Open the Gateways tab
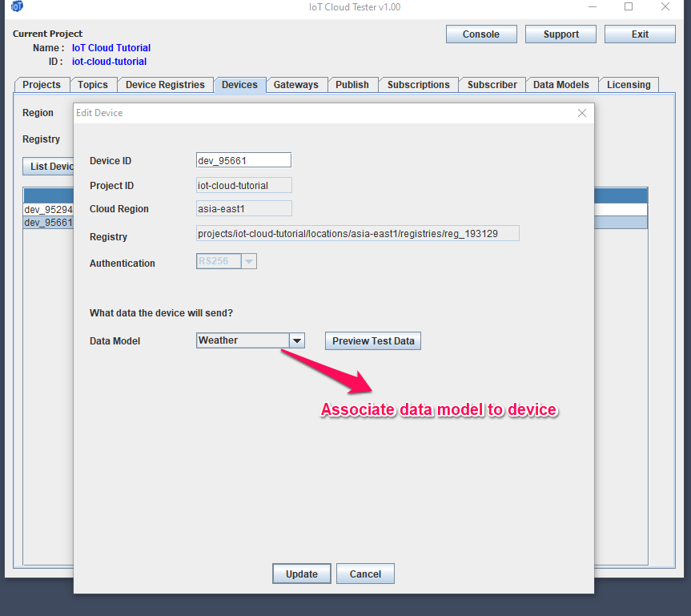This screenshot has width=691, height=616. pyautogui.click(x=295, y=85)
